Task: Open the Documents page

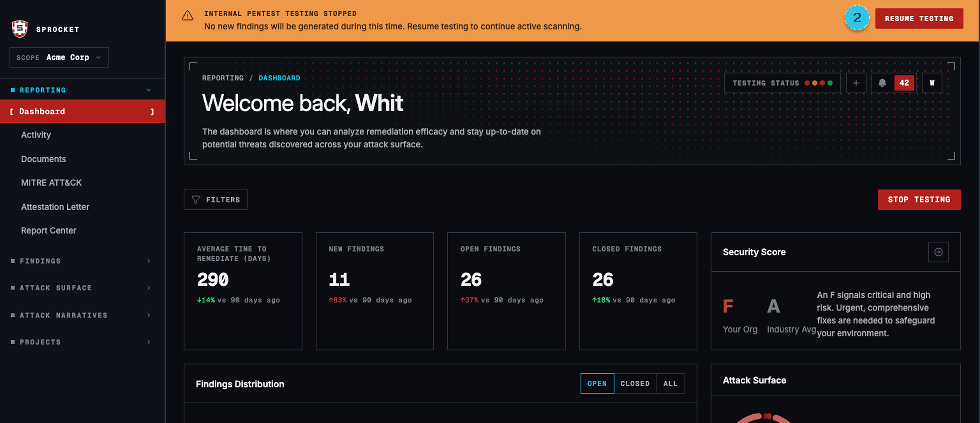Action: click(x=43, y=159)
